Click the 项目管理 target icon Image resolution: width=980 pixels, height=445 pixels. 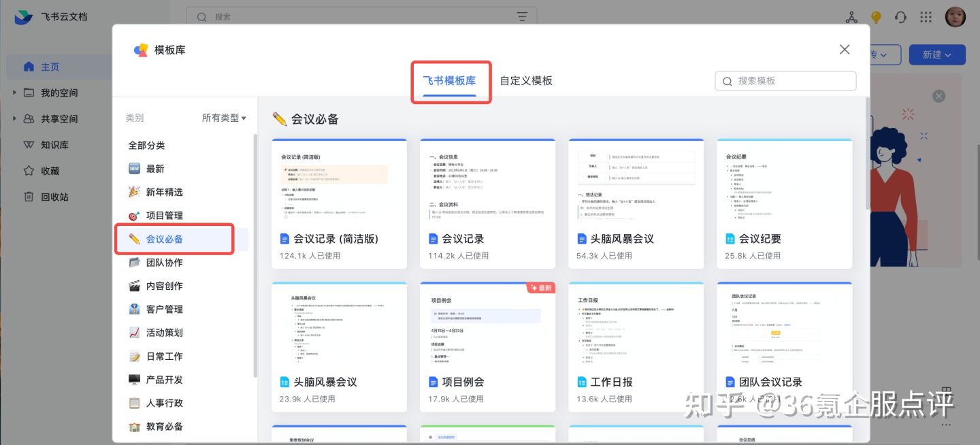134,216
